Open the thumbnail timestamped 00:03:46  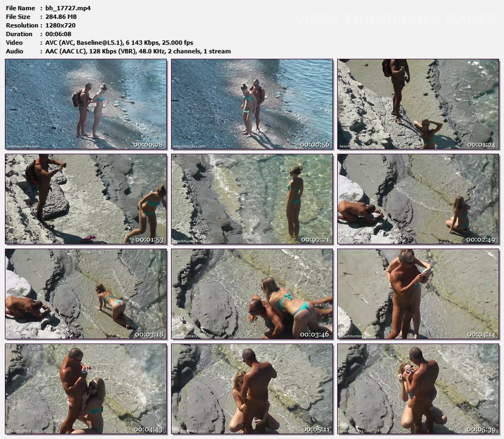point(252,294)
